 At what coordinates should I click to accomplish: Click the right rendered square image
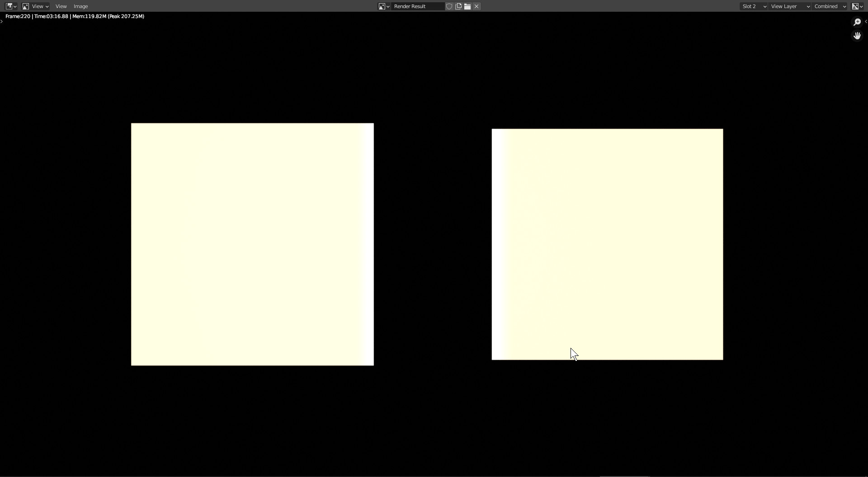[607, 244]
